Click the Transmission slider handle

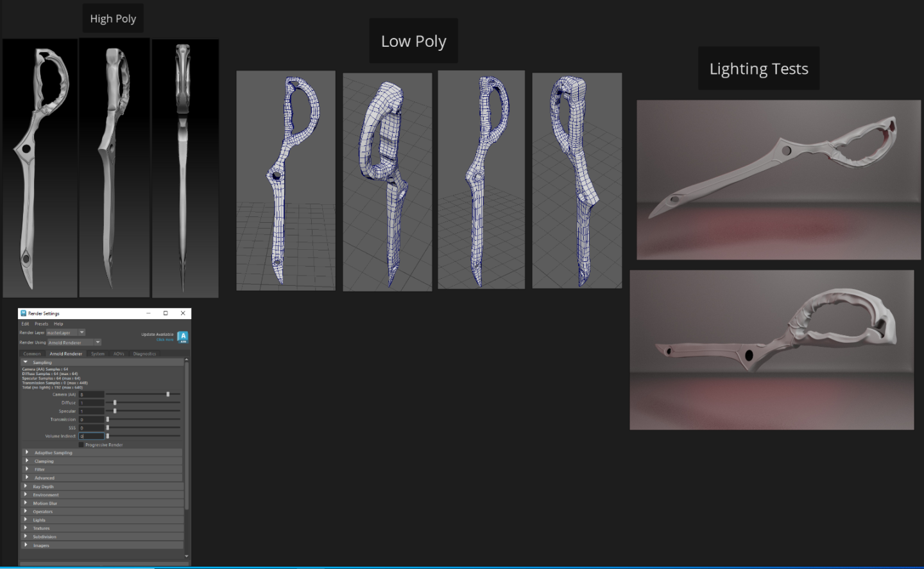[107, 419]
